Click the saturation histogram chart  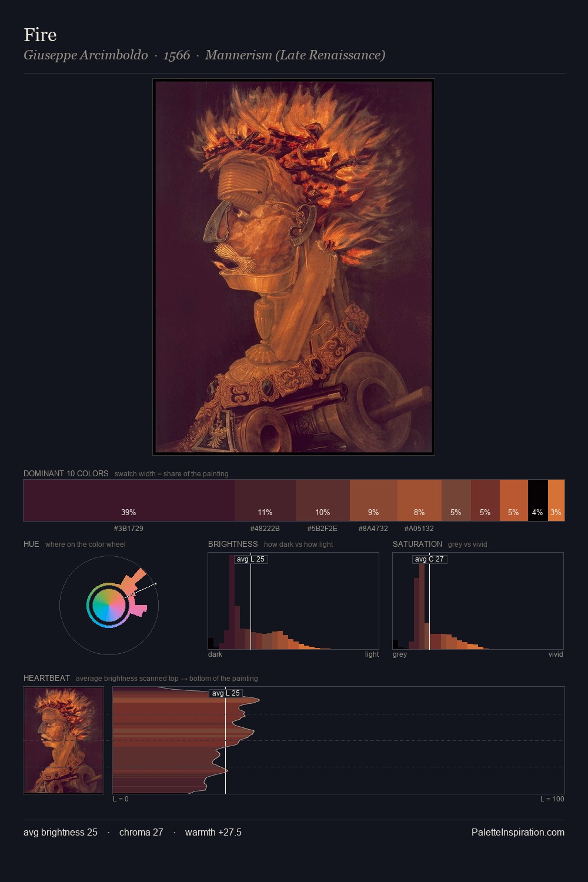pyautogui.click(x=478, y=601)
